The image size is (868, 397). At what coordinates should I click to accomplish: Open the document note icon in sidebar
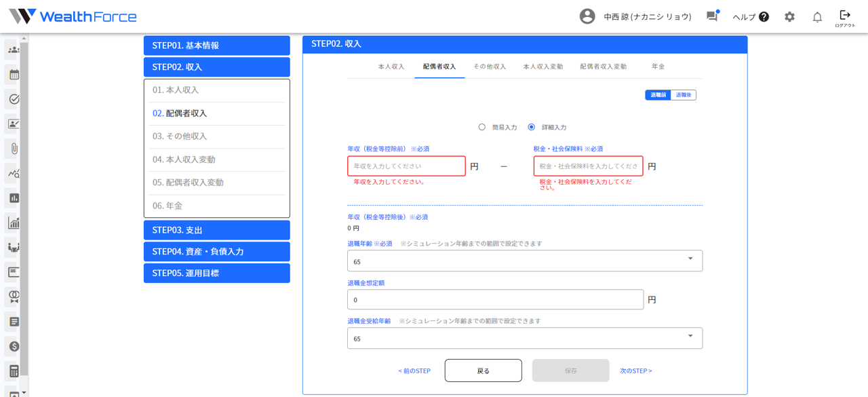(x=13, y=322)
